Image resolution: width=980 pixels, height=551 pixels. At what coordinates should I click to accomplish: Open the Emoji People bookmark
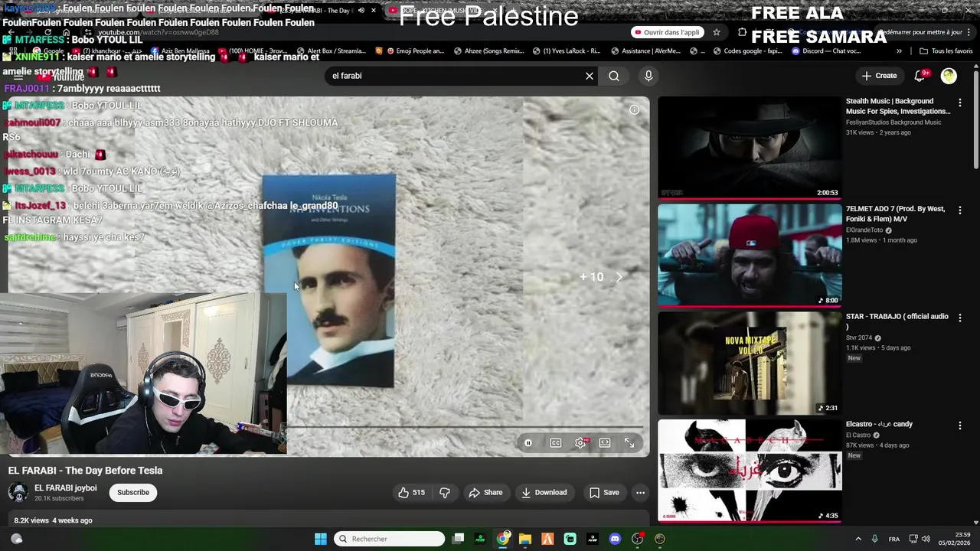[416, 51]
